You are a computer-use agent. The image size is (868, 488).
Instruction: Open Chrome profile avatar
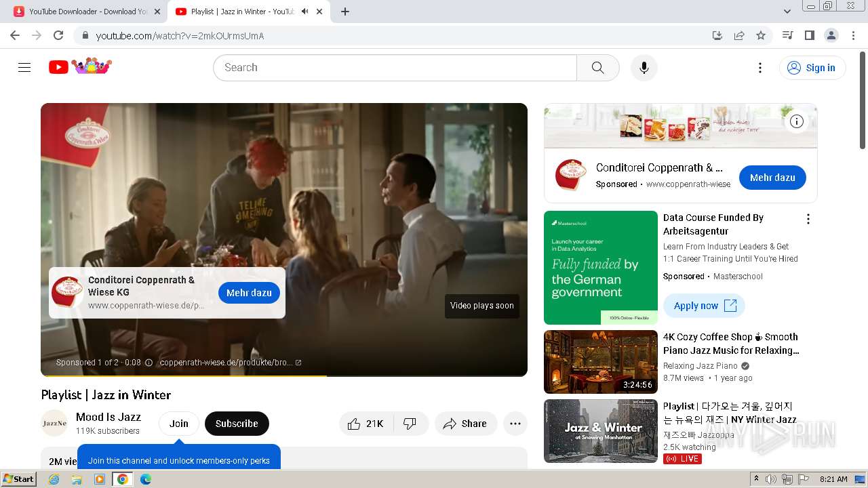(x=831, y=35)
